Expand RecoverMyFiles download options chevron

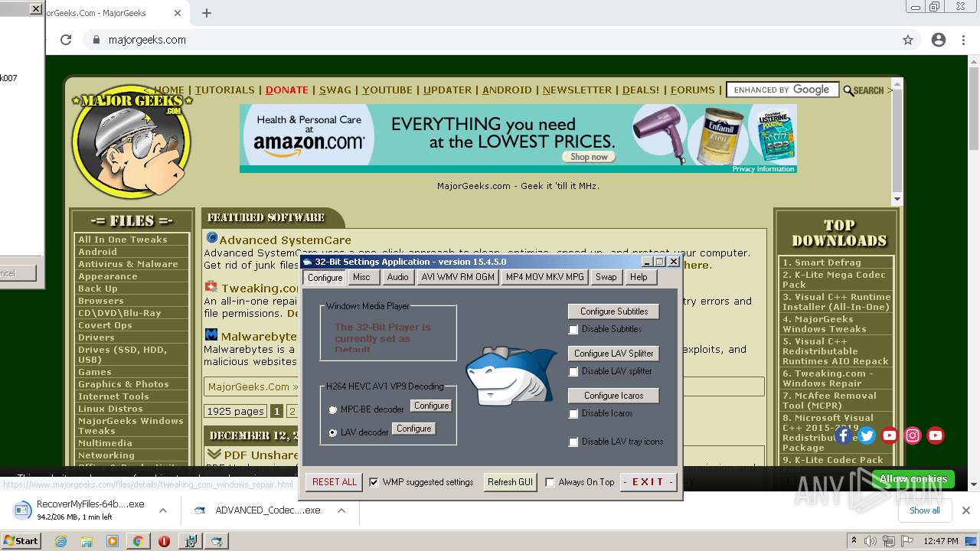(x=162, y=510)
